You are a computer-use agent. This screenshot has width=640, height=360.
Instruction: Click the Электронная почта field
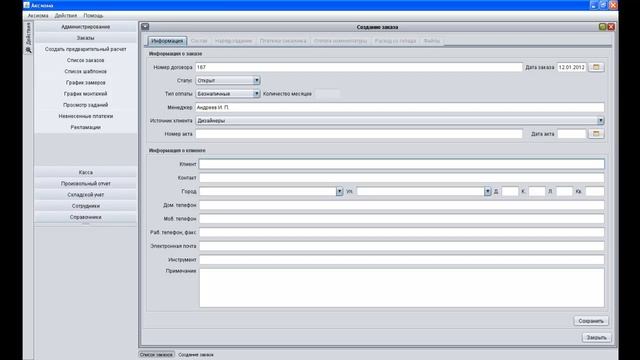402,246
